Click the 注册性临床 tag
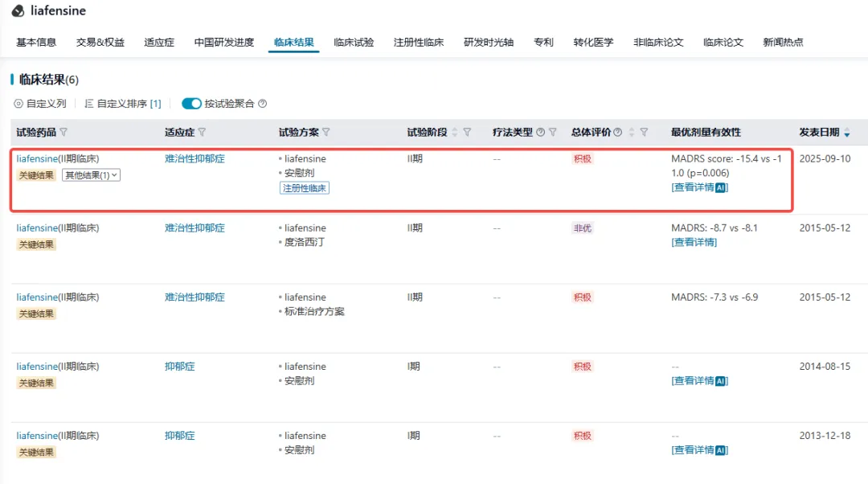 click(x=305, y=188)
